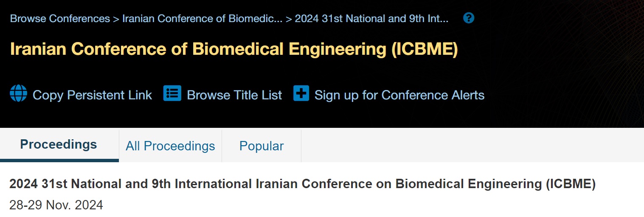644x217 pixels.
Task: Click the list icon for Browse Title List
Action: (x=172, y=93)
